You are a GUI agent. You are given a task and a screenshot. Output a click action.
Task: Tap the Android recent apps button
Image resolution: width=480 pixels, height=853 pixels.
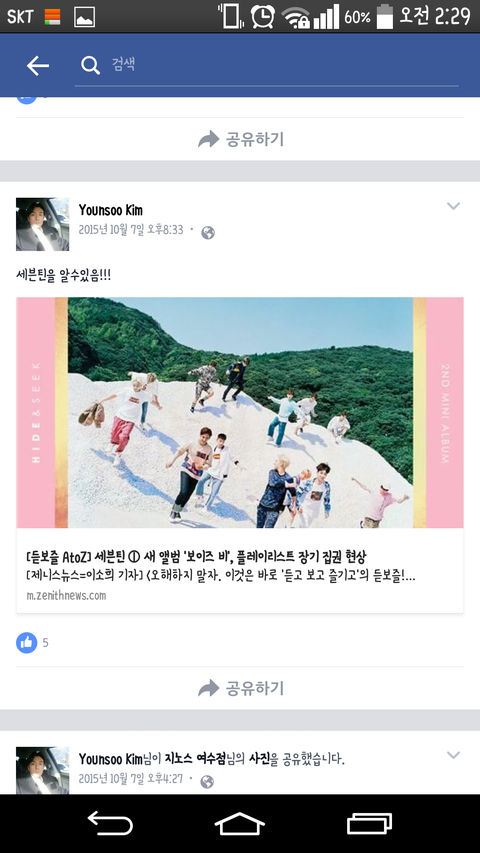click(370, 824)
